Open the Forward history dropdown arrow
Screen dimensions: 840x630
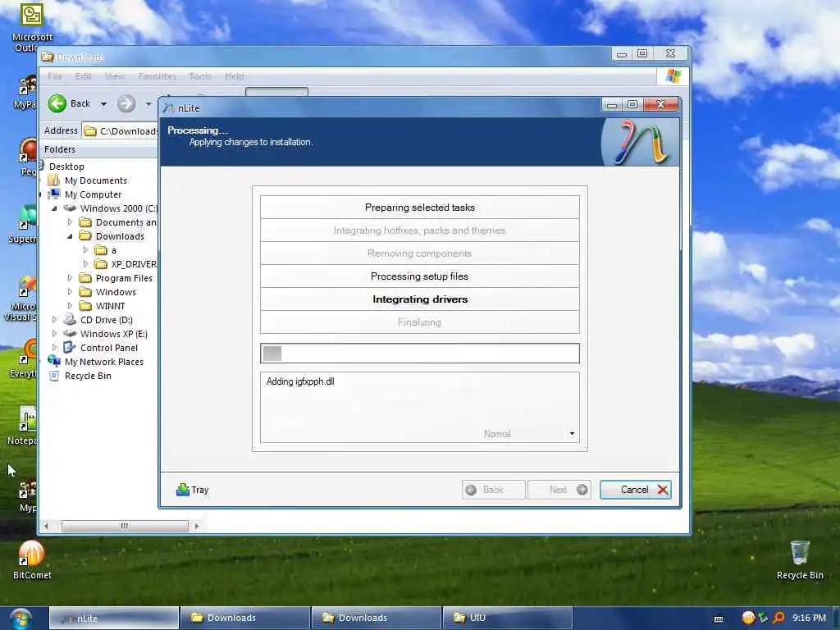(x=148, y=104)
